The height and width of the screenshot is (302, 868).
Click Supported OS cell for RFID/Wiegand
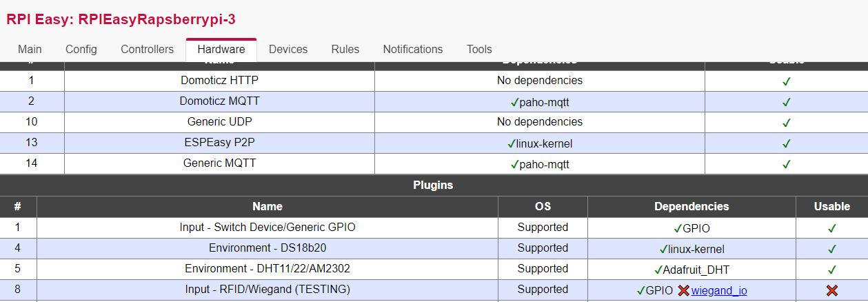pyautogui.click(x=543, y=289)
